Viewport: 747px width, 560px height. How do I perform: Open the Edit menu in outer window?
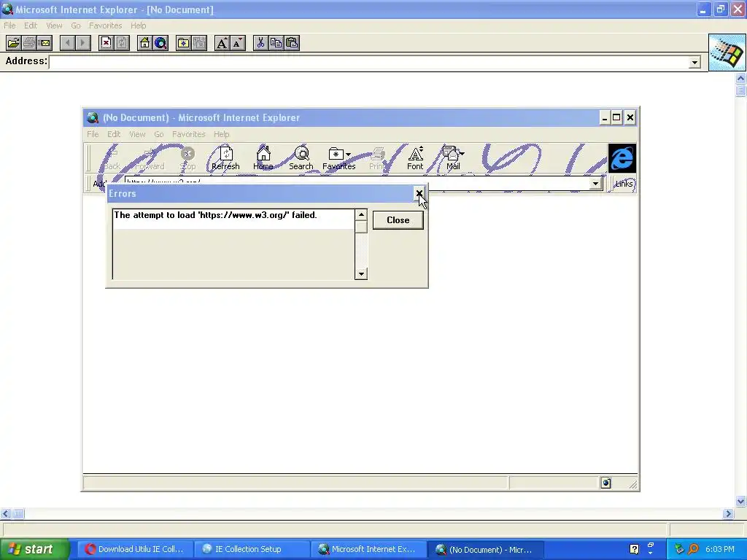pos(31,26)
